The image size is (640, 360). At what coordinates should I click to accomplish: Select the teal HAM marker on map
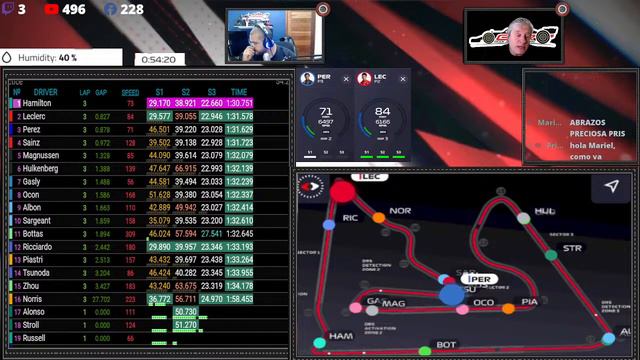coord(320,343)
